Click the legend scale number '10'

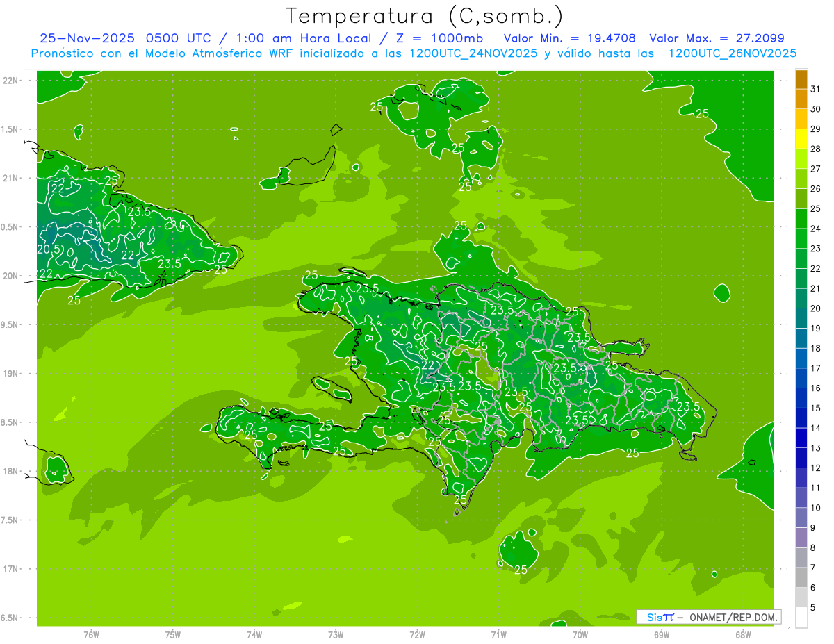point(816,508)
